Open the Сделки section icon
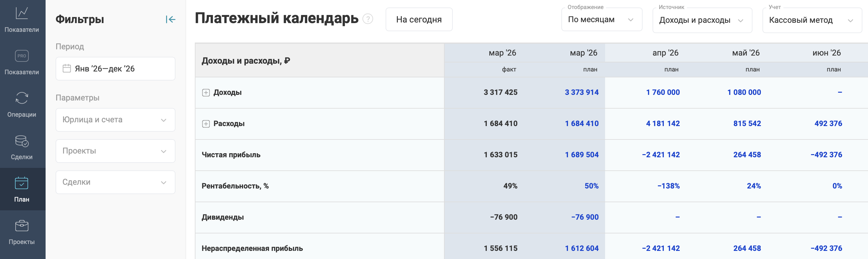 point(22,141)
